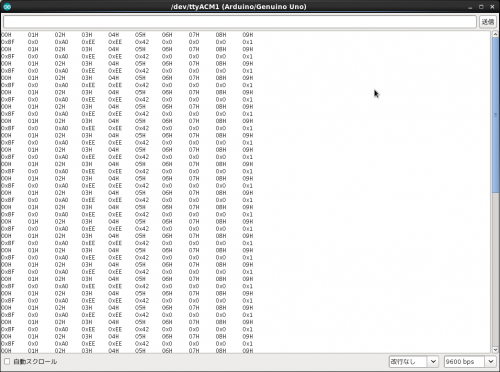
Task: Click the window title /dev/ttyACM1 text
Action: [195, 7]
